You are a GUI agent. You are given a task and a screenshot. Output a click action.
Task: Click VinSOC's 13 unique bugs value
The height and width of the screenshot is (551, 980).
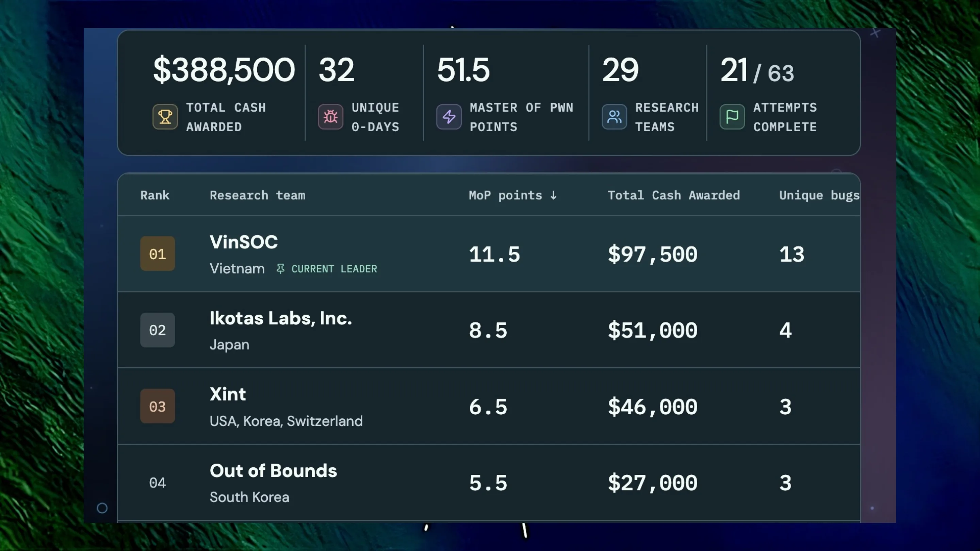(x=792, y=254)
